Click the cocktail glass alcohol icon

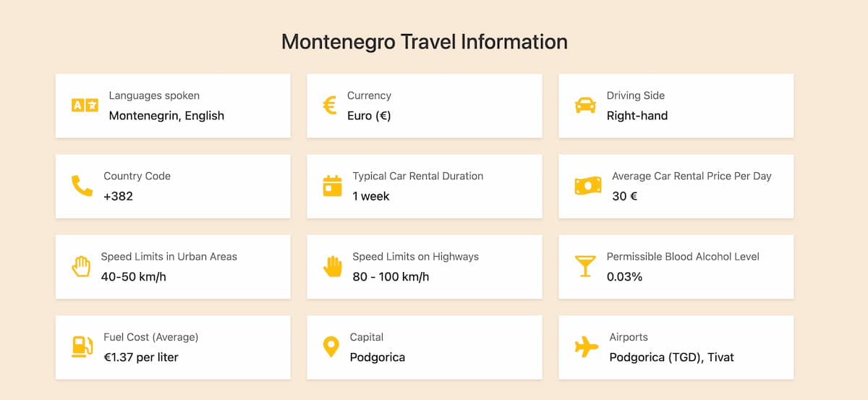(584, 266)
